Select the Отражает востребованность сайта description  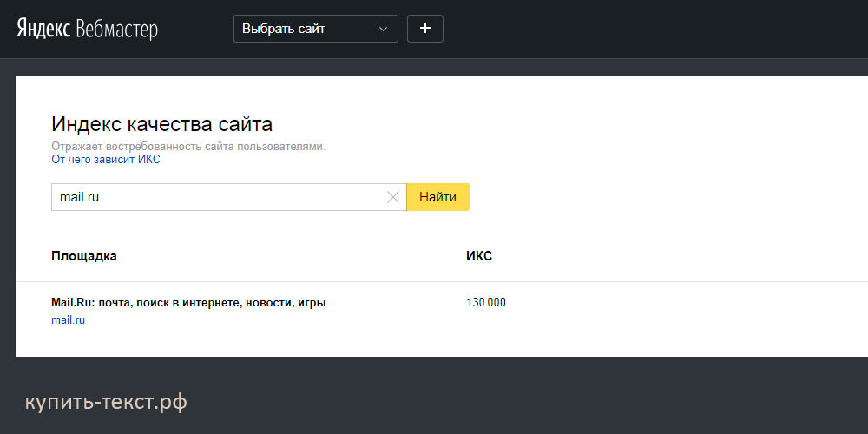tap(188, 147)
